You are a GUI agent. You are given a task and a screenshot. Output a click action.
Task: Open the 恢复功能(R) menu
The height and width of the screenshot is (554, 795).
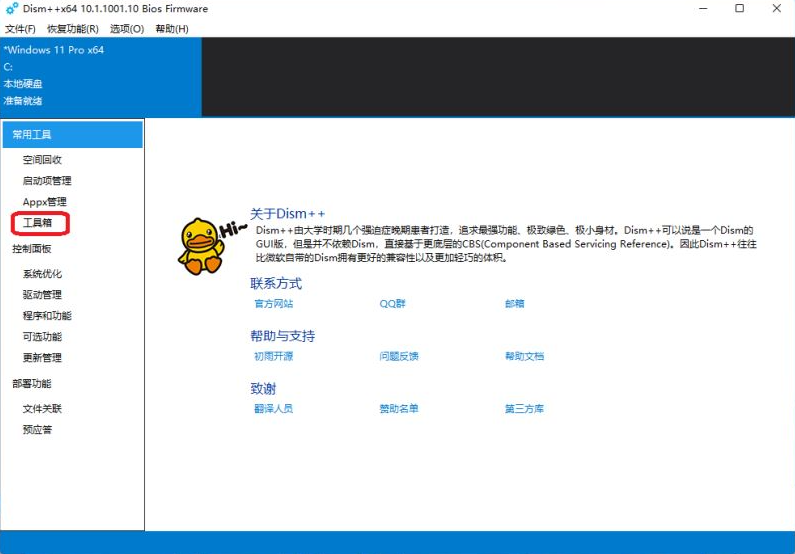pos(73,29)
